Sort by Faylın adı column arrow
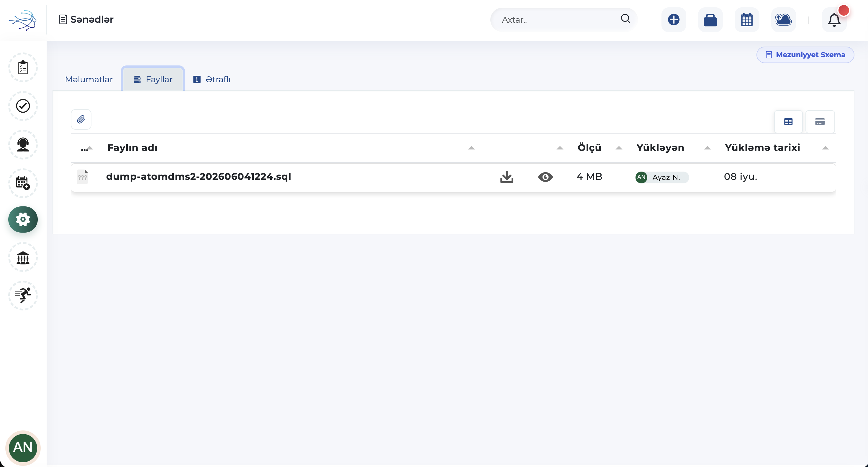Viewport: 868px width, 467px height. tap(471, 148)
